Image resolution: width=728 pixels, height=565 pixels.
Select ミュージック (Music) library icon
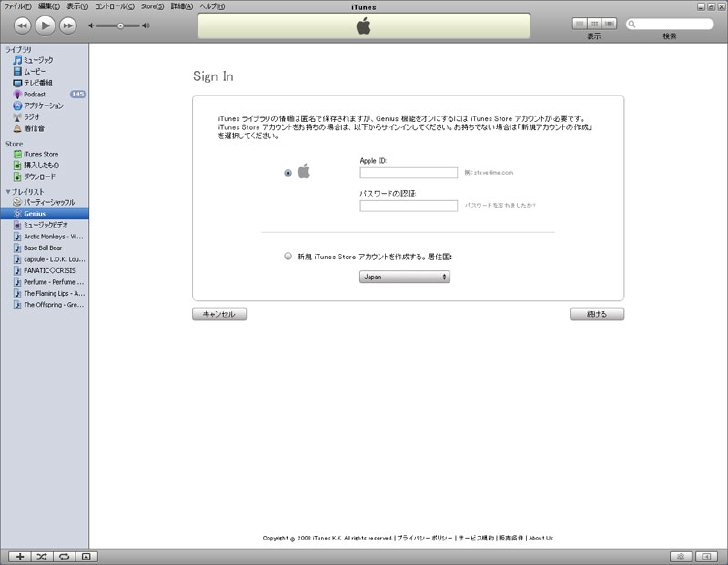click(18, 60)
